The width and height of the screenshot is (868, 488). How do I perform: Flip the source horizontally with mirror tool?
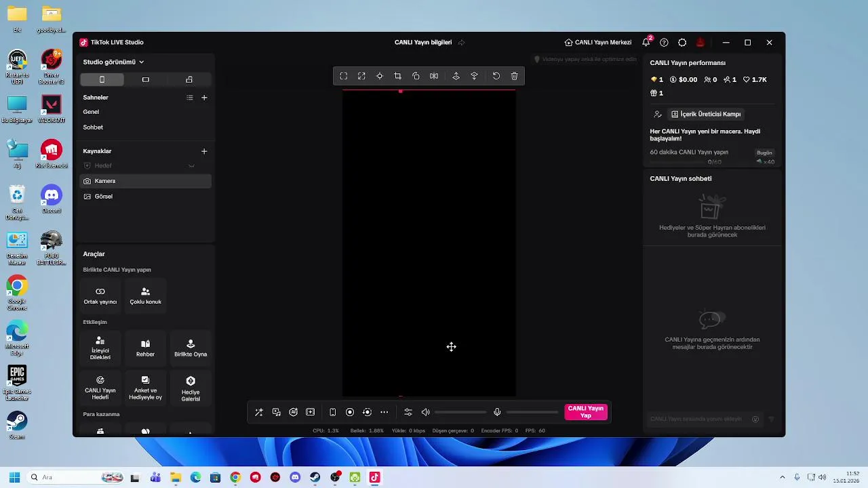(434, 76)
